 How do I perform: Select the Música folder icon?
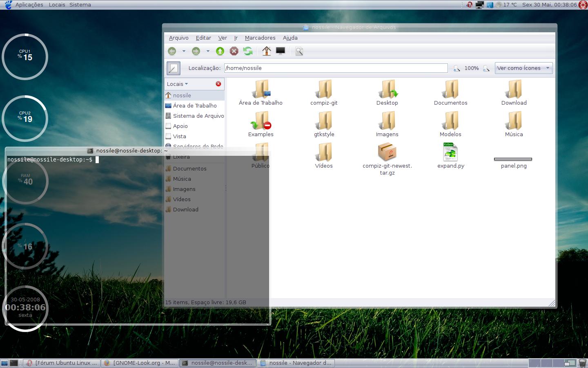tap(514, 121)
